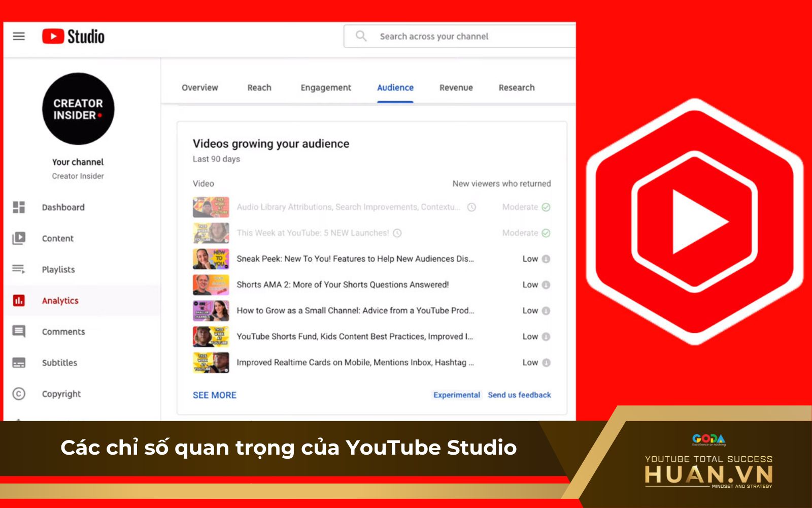812x508 pixels.
Task: Open thumbnail of Shorts AMA 2 video
Action: [x=211, y=285]
